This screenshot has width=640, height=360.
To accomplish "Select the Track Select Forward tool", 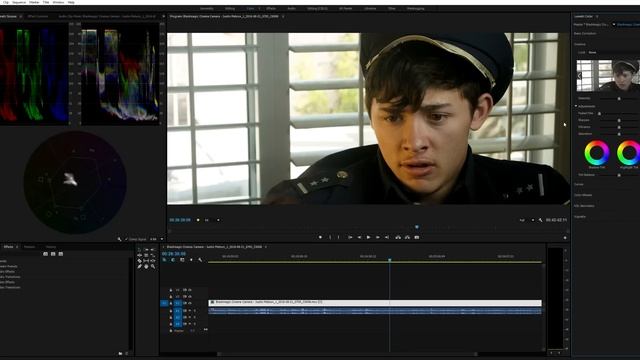I will tap(146, 249).
